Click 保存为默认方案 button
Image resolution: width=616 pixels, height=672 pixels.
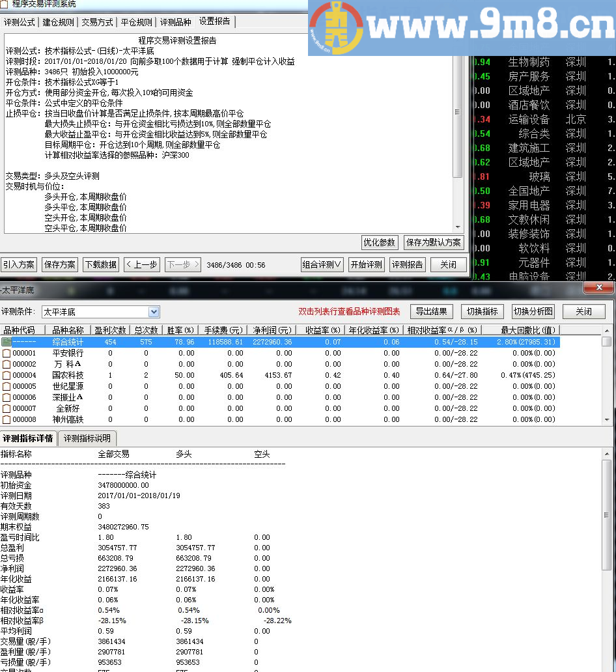click(x=434, y=243)
